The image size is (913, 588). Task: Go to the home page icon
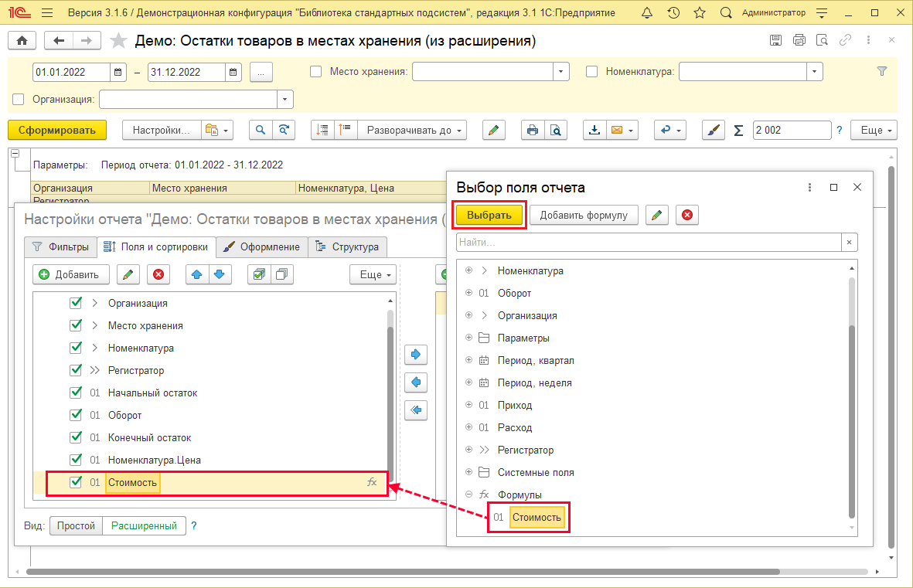click(x=22, y=40)
